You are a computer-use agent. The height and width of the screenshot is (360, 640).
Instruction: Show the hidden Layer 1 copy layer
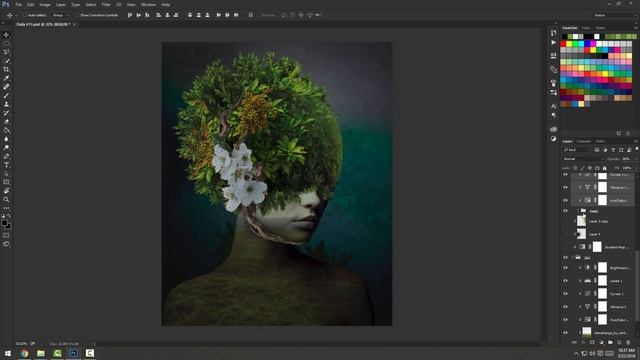(x=566, y=221)
